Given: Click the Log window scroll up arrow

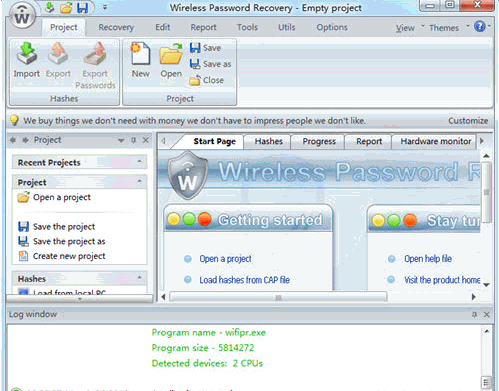Looking at the screenshot, I should tap(487, 331).
